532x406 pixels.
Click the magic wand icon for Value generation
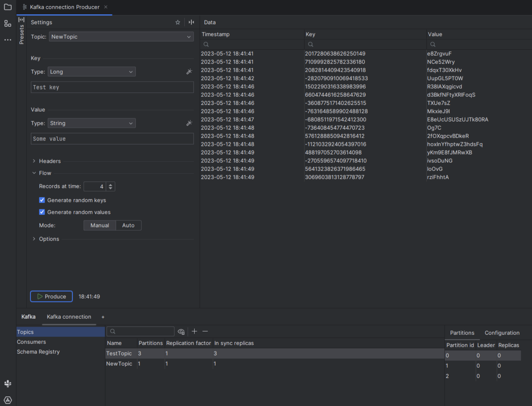click(189, 123)
